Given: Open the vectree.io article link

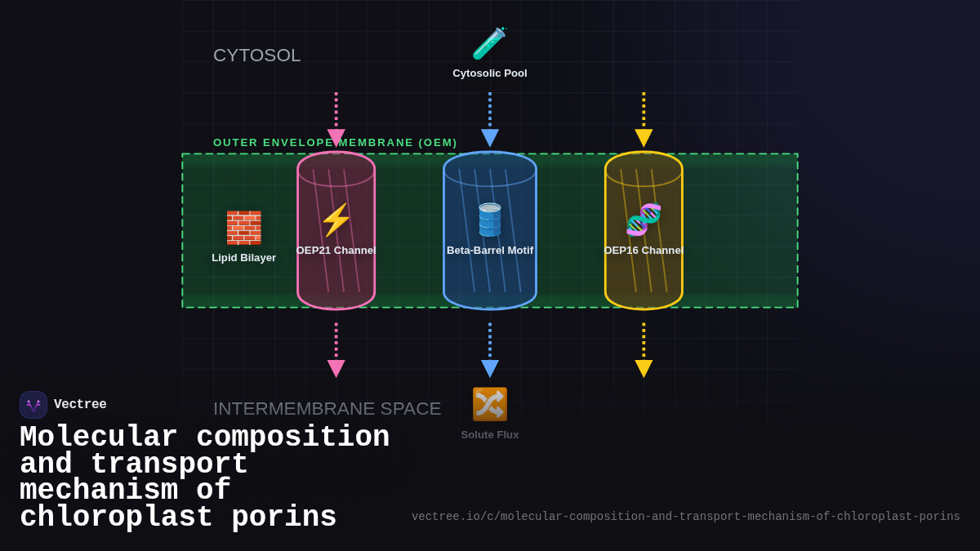Looking at the screenshot, I should (686, 516).
